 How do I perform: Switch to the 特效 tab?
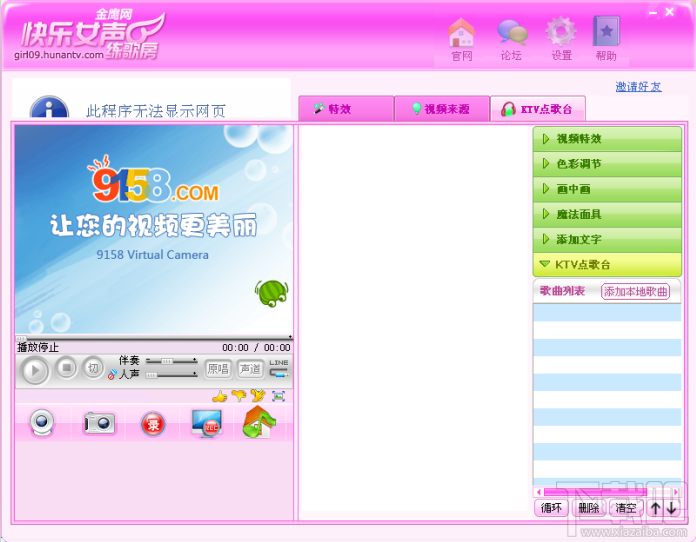346,109
